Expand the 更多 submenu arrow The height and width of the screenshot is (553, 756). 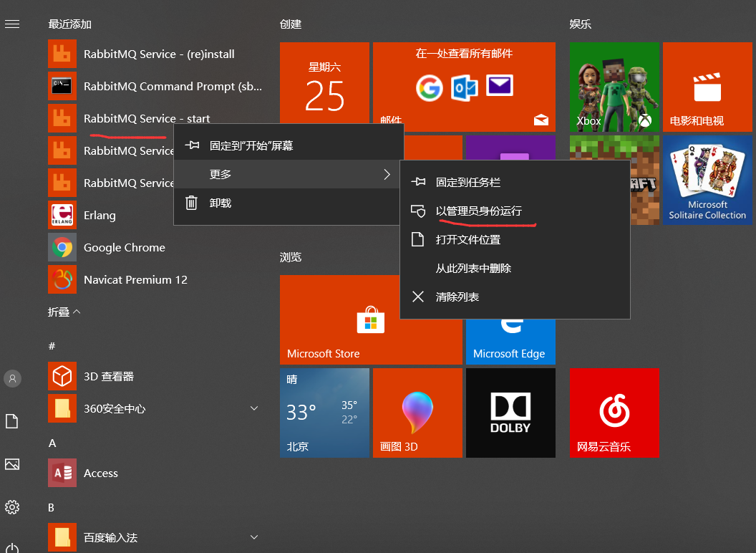click(387, 174)
